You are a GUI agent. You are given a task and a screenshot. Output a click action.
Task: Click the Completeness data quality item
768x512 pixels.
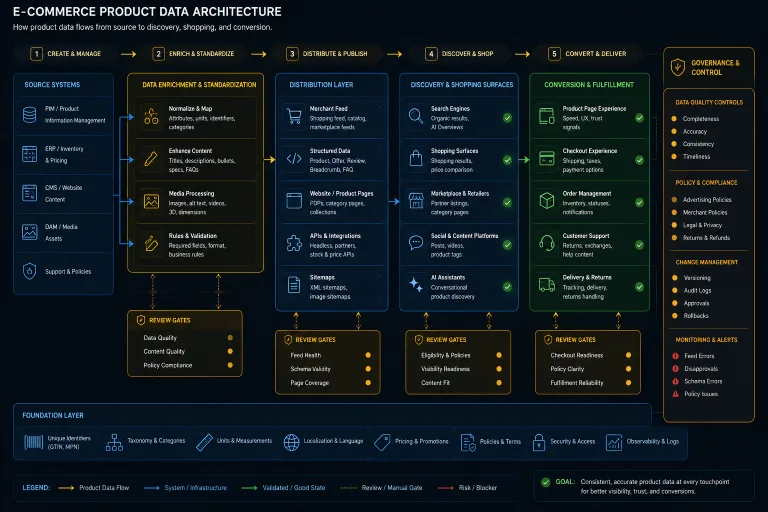pos(696,119)
